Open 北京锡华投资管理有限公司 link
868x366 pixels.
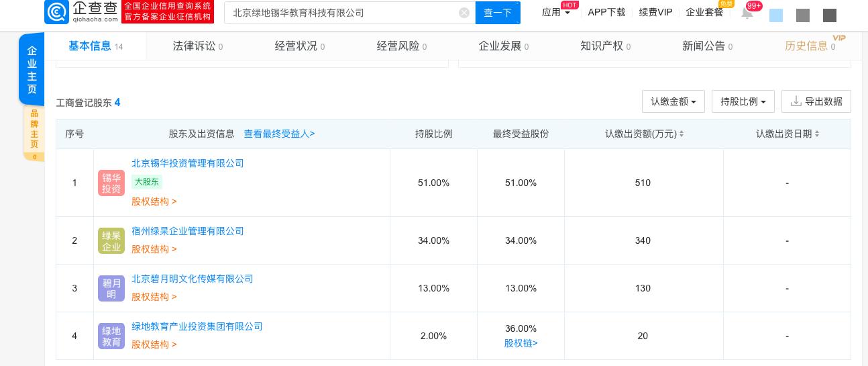point(188,163)
